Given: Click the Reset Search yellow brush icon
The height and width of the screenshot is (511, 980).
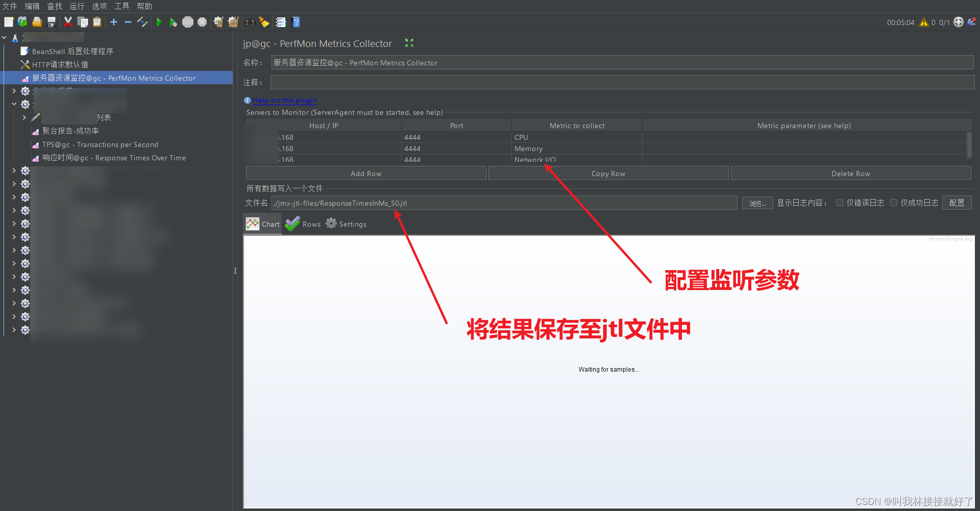Looking at the screenshot, I should tap(264, 22).
